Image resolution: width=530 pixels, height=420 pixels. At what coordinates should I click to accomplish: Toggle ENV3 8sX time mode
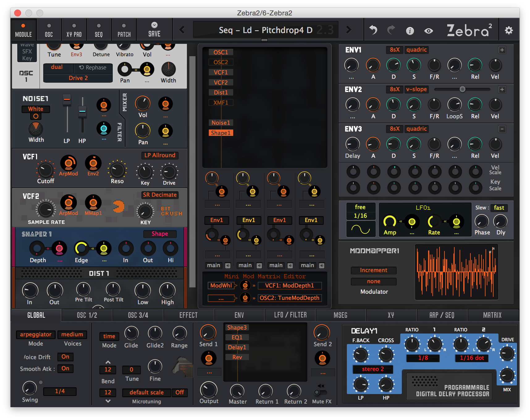pos(394,129)
